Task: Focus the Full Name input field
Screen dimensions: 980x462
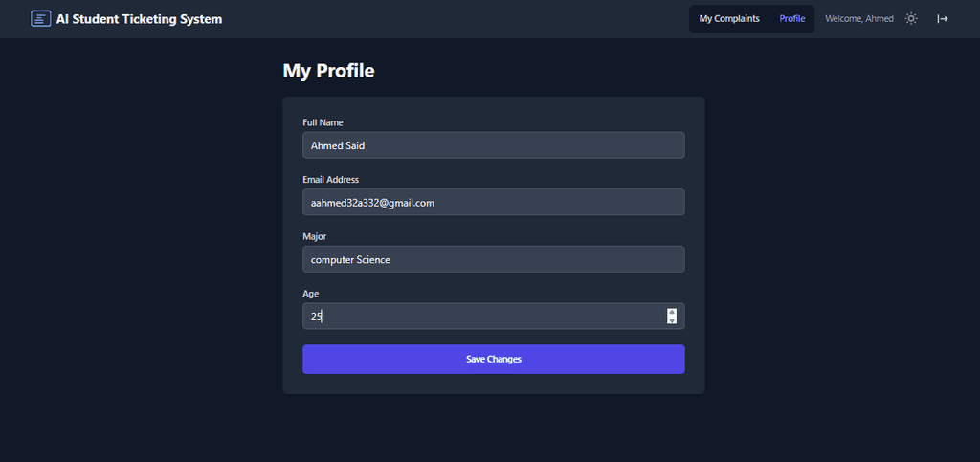Action: (493, 145)
